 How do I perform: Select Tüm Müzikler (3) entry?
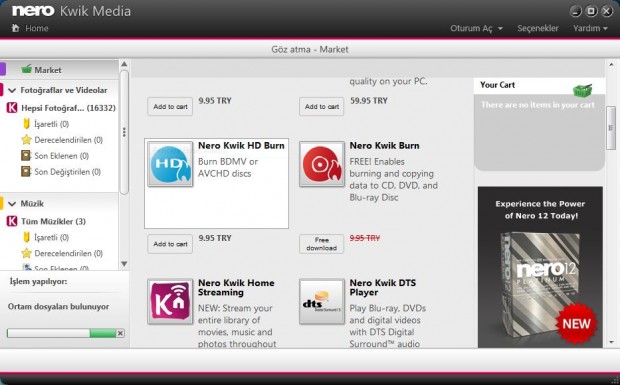coord(53,221)
